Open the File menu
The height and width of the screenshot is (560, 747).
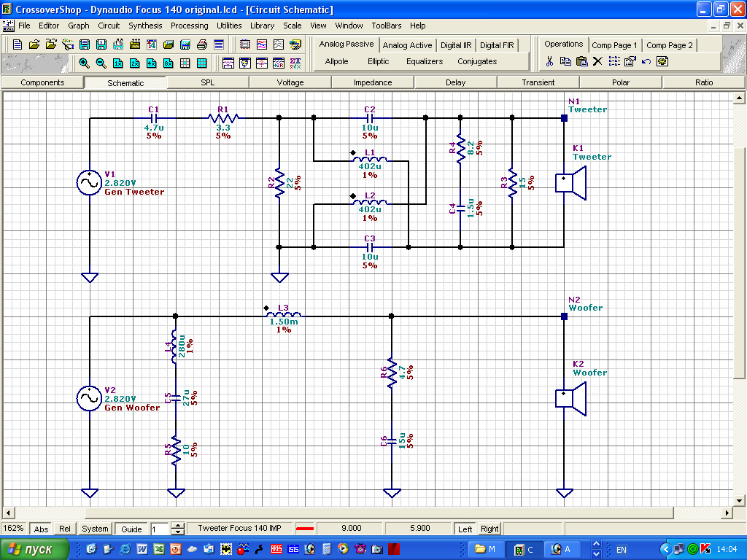[24, 26]
